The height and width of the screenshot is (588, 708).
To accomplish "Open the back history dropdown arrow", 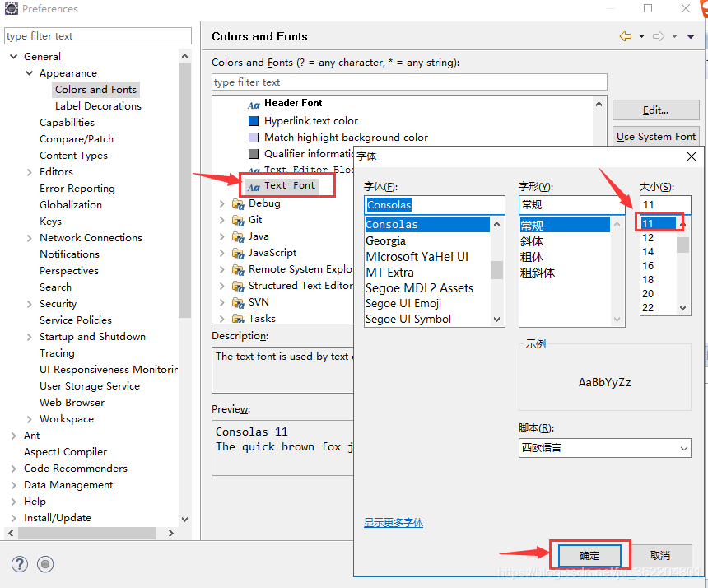I will click(641, 36).
